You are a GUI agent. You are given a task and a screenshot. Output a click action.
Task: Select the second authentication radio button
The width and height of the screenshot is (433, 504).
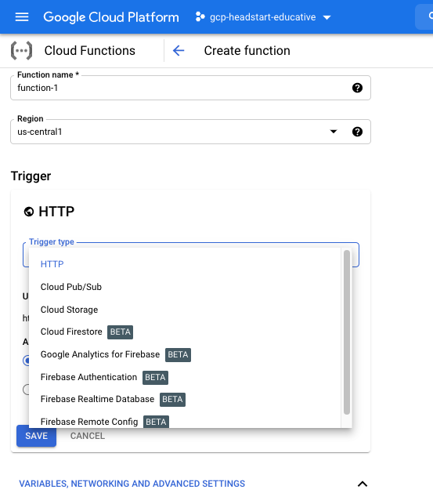point(26,390)
